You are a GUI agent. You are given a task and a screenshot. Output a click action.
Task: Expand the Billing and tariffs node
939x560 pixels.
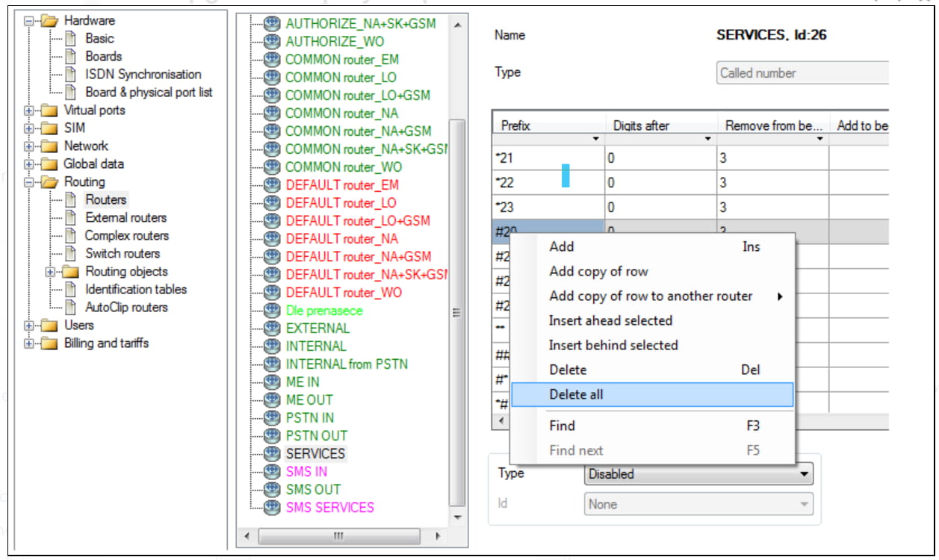pyautogui.click(x=29, y=343)
